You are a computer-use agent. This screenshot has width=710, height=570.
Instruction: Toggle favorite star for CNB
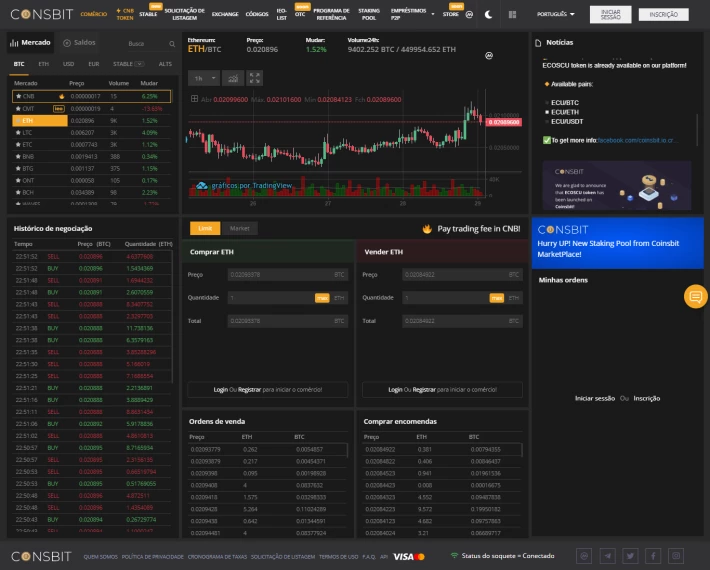(x=18, y=96)
